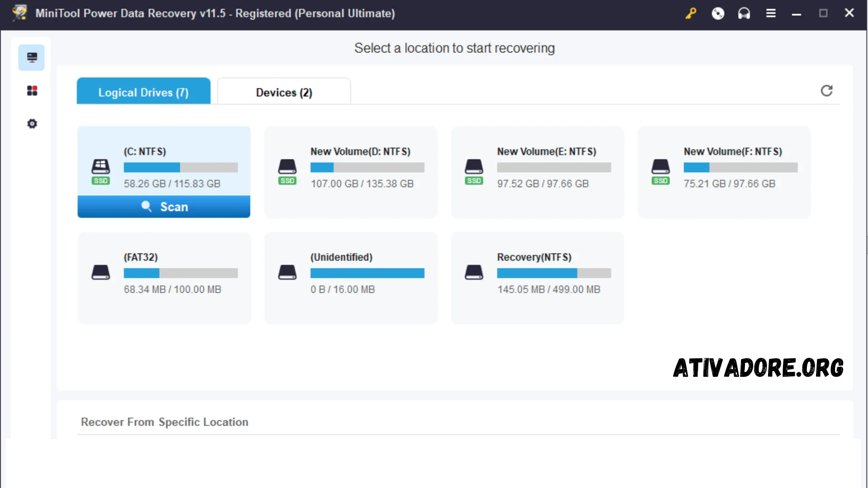This screenshot has height=488, width=868.
Task: Click 0 B / 16.00 MB text
Action: tap(343, 290)
